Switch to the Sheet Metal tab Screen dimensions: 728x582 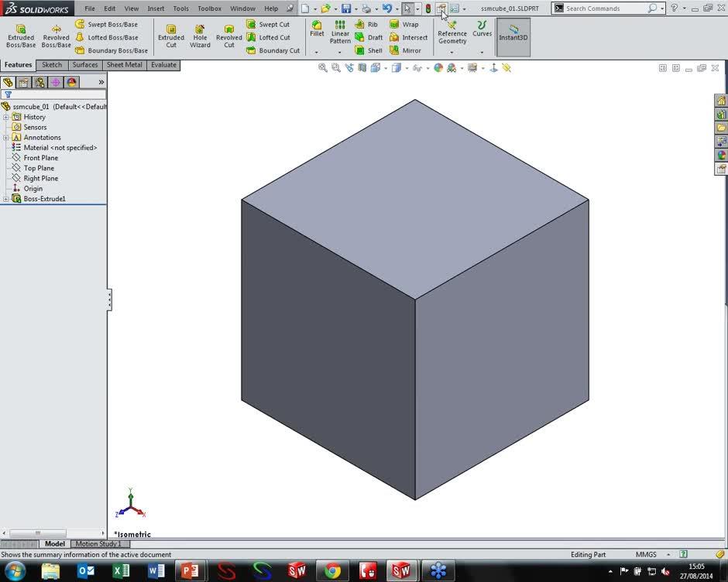click(124, 64)
